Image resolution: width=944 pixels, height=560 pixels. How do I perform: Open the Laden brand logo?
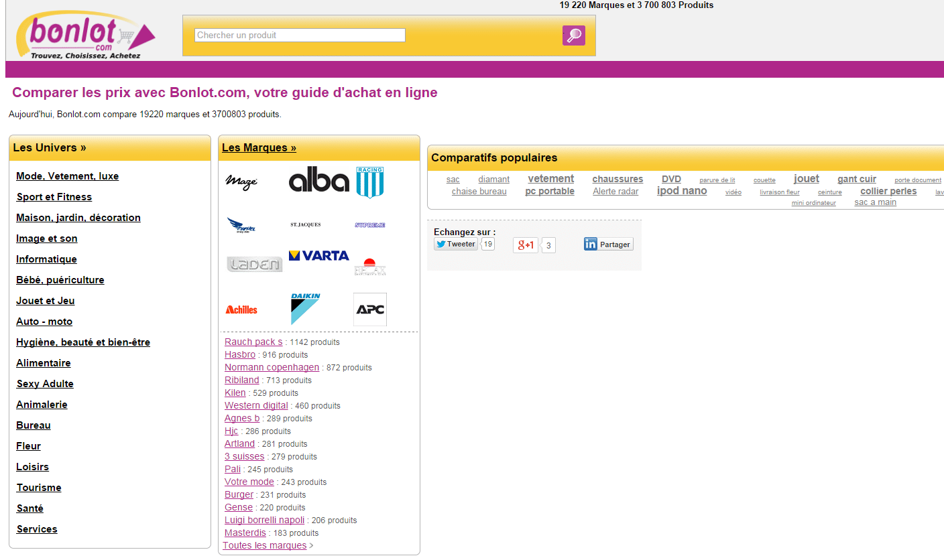coord(255,264)
